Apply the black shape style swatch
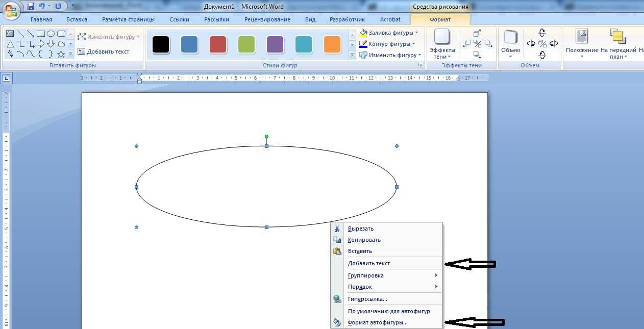The height and width of the screenshot is (329, 644). pyautogui.click(x=161, y=44)
